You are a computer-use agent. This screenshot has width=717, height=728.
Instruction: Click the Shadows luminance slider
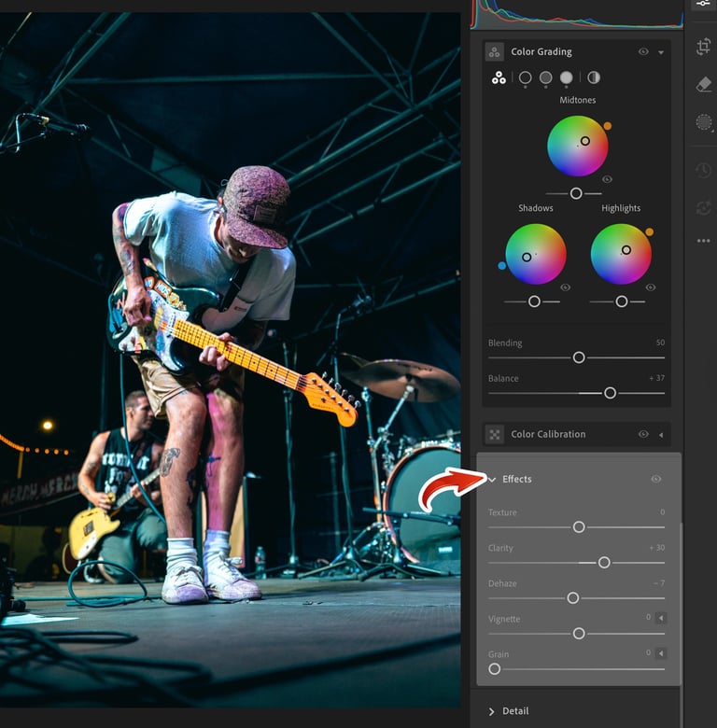coord(532,301)
